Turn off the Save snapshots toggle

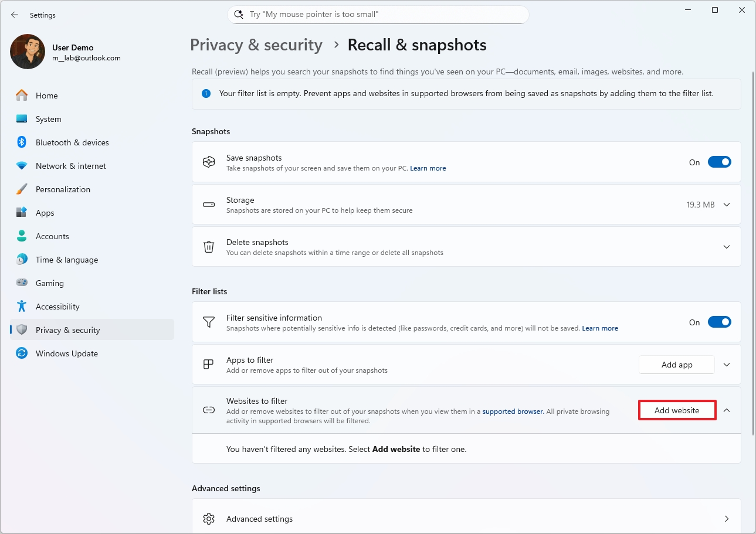click(x=719, y=162)
